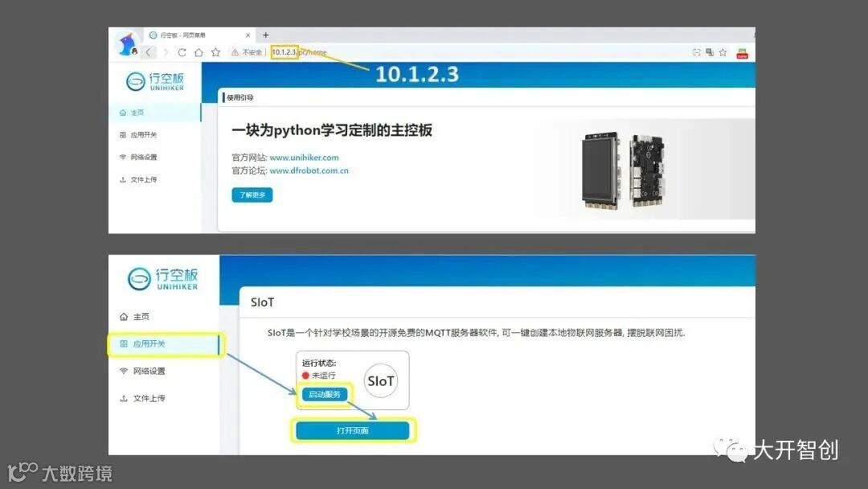This screenshot has height=489, width=868.
Task: Click the browser back arrow
Action: (149, 52)
